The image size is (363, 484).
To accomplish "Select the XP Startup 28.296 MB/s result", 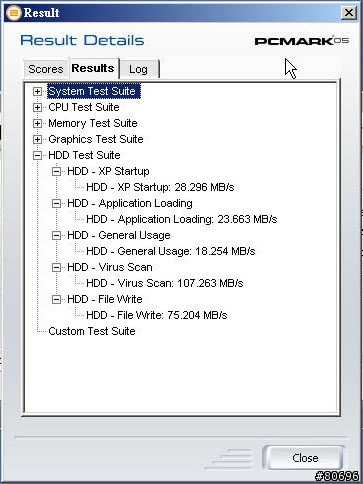I will click(x=160, y=187).
